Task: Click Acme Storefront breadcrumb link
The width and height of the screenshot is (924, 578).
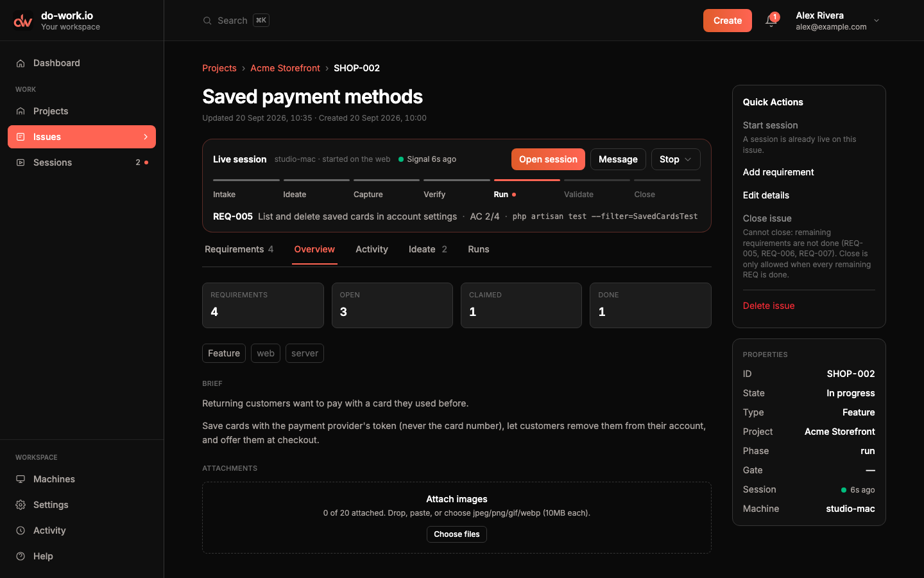Action: coord(285,68)
